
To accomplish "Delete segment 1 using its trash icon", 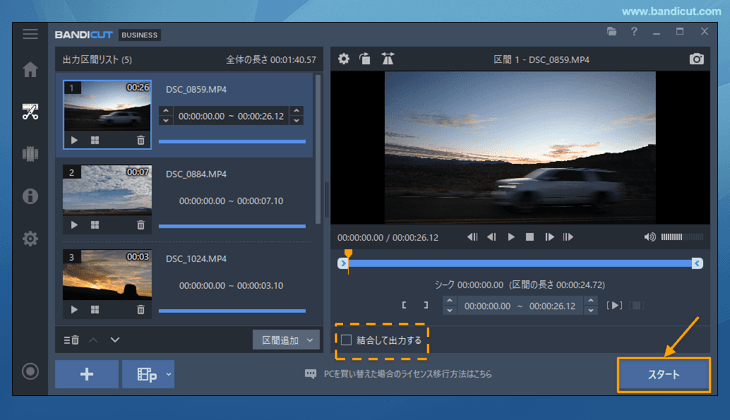I will (x=140, y=140).
